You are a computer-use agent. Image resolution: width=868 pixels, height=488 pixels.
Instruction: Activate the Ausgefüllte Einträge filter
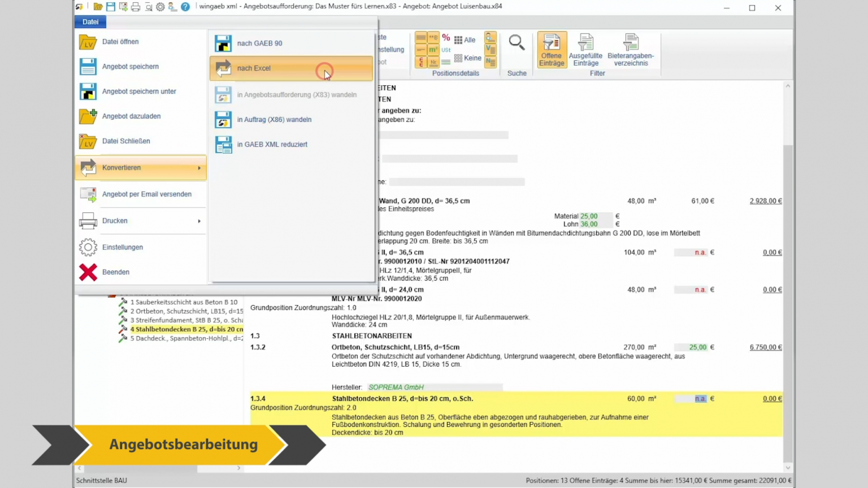coord(585,50)
